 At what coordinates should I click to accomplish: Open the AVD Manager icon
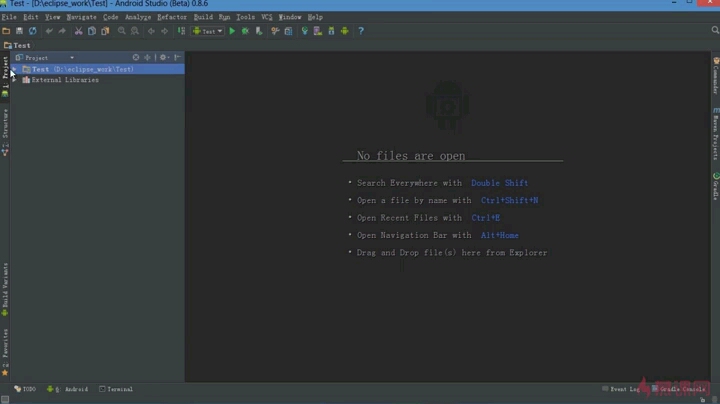(x=318, y=31)
